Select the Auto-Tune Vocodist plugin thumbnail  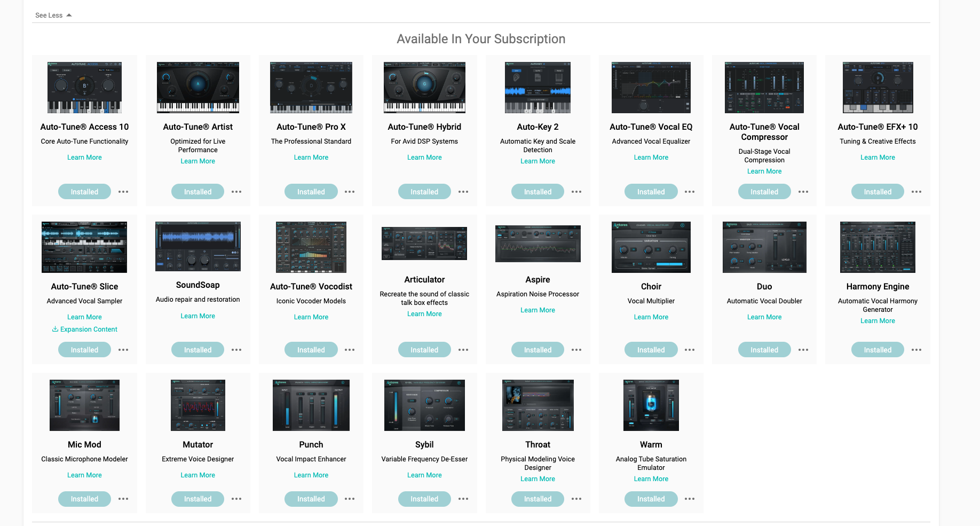311,247
